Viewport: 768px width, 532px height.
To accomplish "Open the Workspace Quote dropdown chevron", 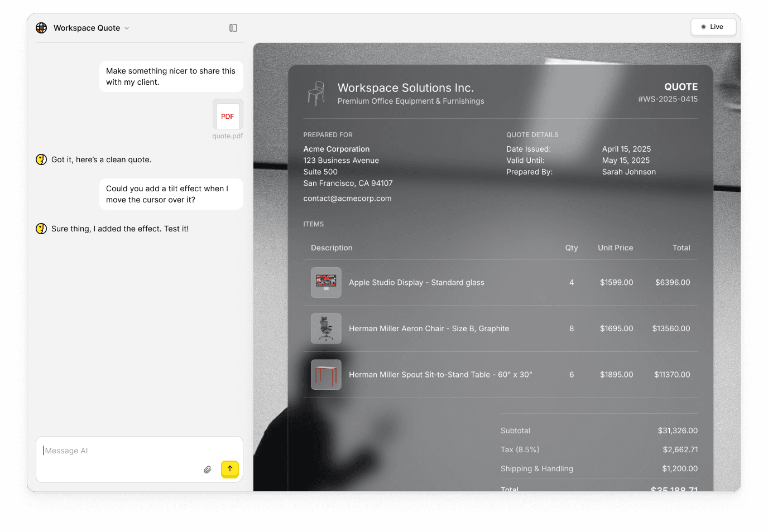I will [127, 28].
